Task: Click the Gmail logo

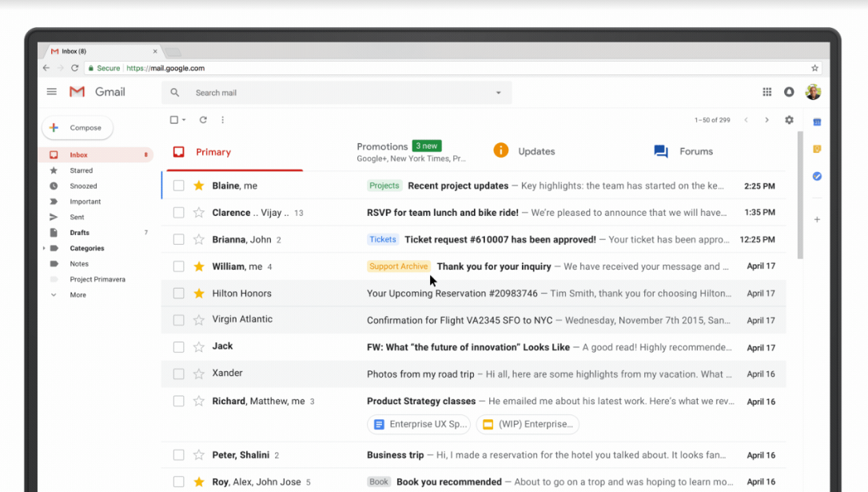Action: click(x=98, y=92)
